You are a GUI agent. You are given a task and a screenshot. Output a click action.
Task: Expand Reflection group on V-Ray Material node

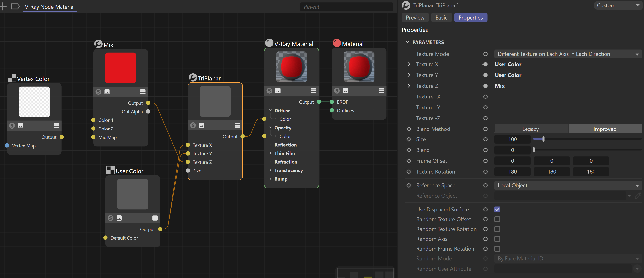pyautogui.click(x=270, y=145)
